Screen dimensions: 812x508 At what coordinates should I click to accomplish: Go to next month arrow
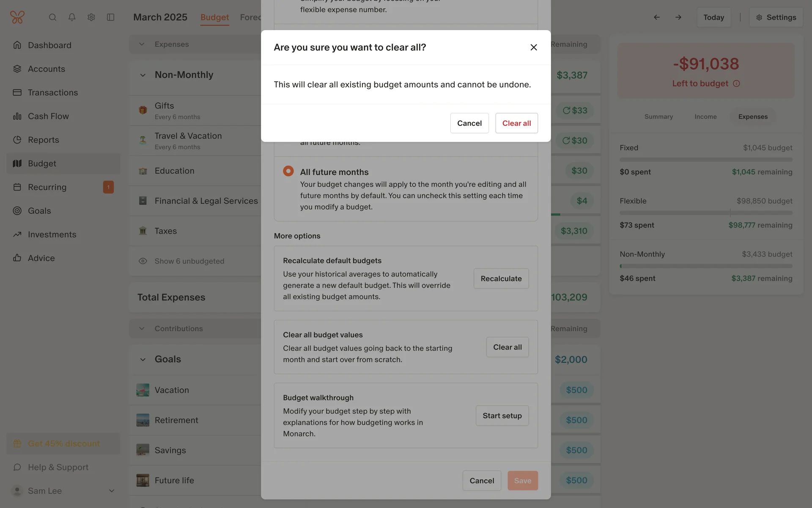678,17
